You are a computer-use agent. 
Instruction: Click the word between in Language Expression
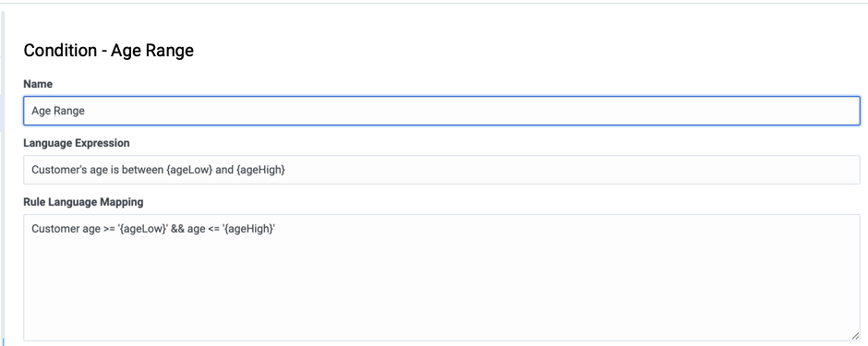point(143,171)
